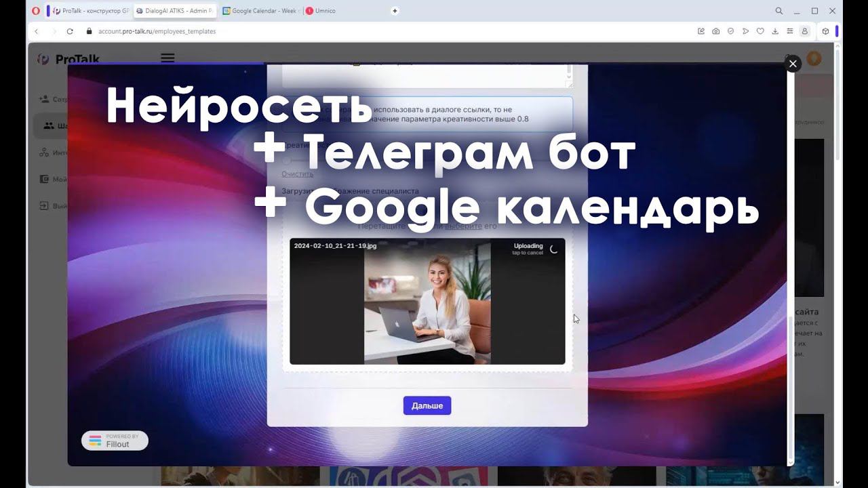Open the Opera main menu
Image resolution: width=868 pixels, height=488 pixels.
(x=35, y=11)
